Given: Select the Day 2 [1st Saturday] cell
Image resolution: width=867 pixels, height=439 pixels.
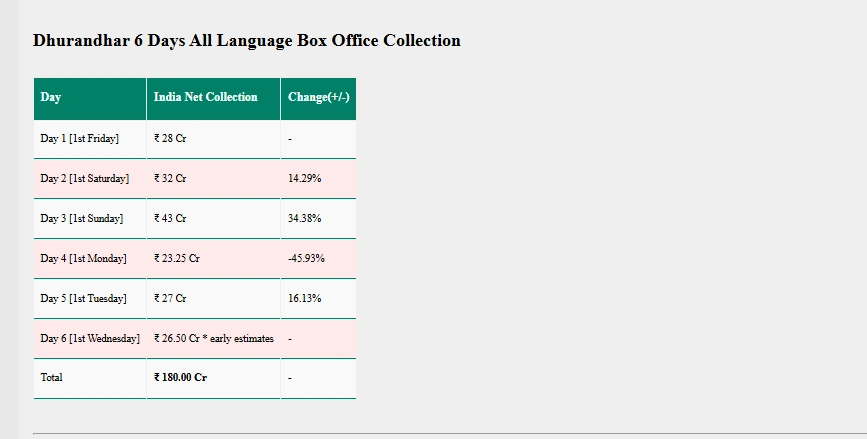Looking at the screenshot, I should pyautogui.click(x=84, y=179).
